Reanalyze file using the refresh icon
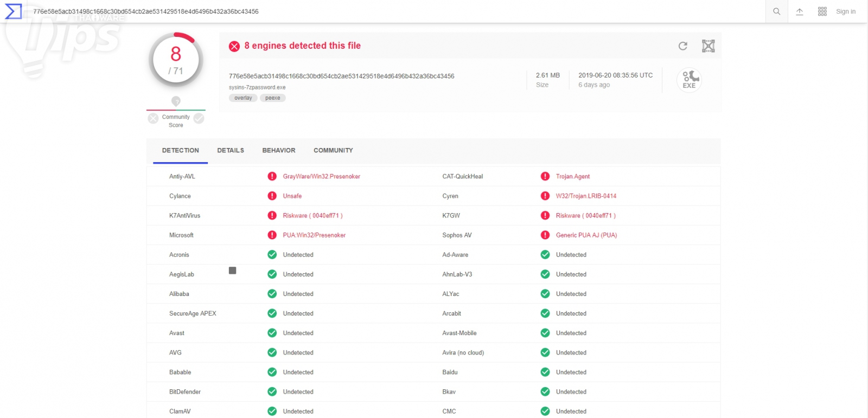Image resolution: width=868 pixels, height=418 pixels. [x=683, y=46]
